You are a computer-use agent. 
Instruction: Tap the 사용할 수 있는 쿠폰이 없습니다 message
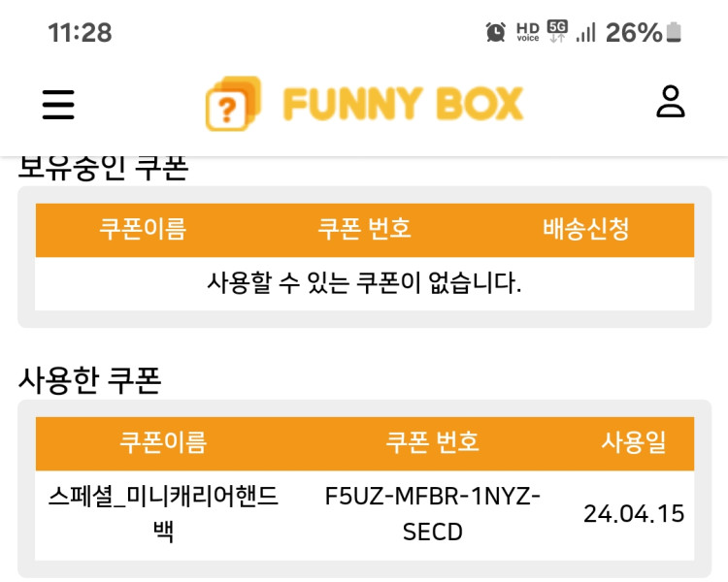coord(365,283)
